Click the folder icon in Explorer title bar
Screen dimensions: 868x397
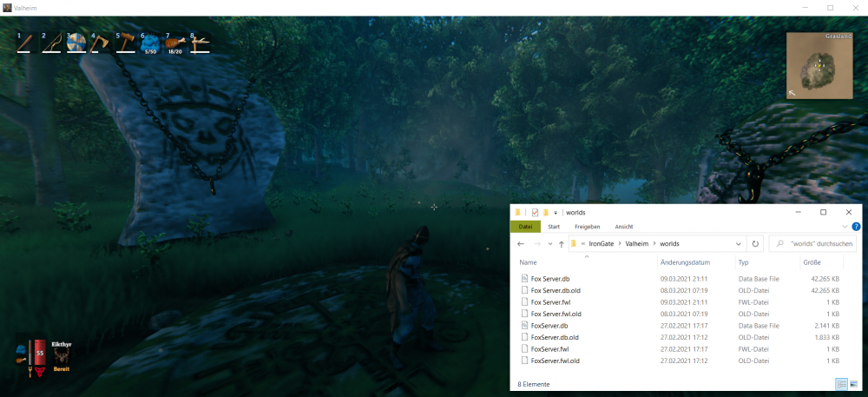pyautogui.click(x=518, y=212)
